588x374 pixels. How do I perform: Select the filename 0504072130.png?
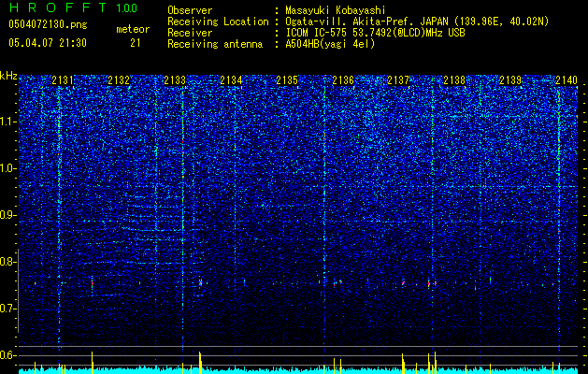(x=48, y=24)
